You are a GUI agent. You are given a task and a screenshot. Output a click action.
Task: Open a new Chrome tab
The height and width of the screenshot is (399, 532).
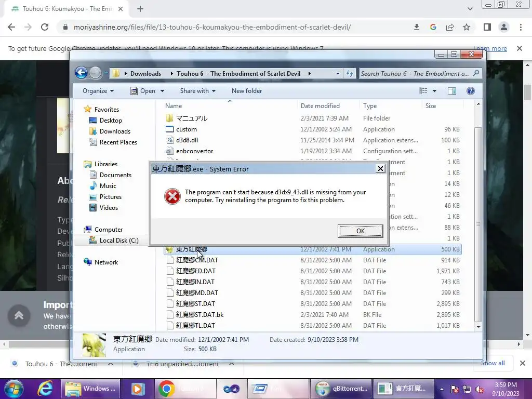140,9
